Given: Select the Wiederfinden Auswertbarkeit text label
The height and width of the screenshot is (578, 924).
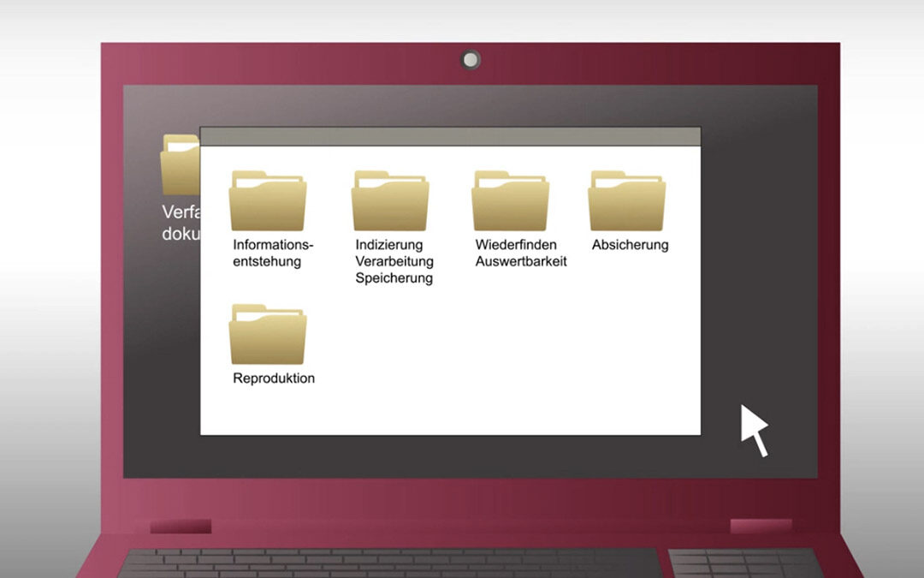Looking at the screenshot, I should [521, 253].
